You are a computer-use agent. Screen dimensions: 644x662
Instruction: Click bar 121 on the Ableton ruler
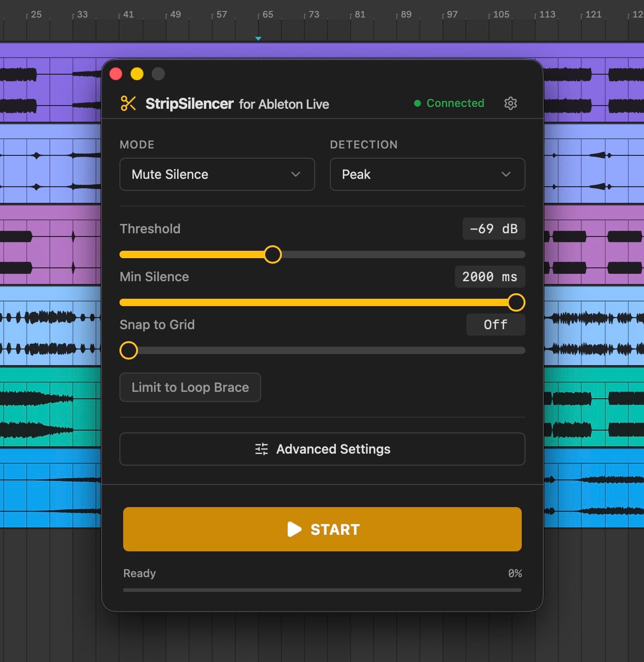coord(593,14)
